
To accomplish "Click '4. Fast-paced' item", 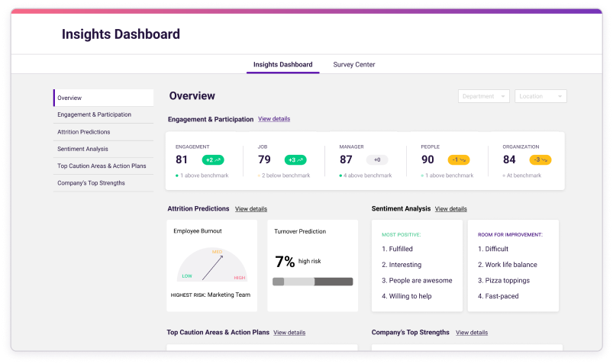I will (x=498, y=296).
